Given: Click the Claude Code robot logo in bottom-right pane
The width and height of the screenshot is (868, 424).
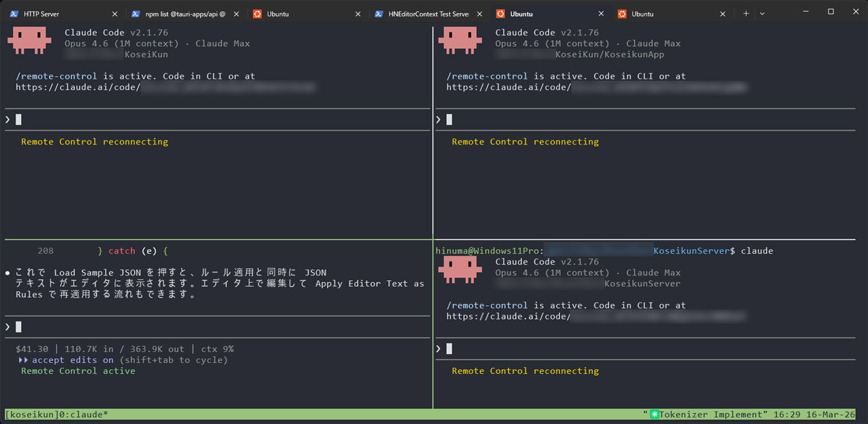Looking at the screenshot, I should [460, 269].
